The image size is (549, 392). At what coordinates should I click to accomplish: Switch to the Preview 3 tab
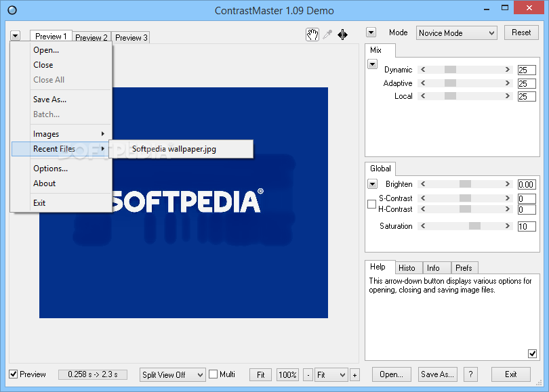pyautogui.click(x=131, y=37)
